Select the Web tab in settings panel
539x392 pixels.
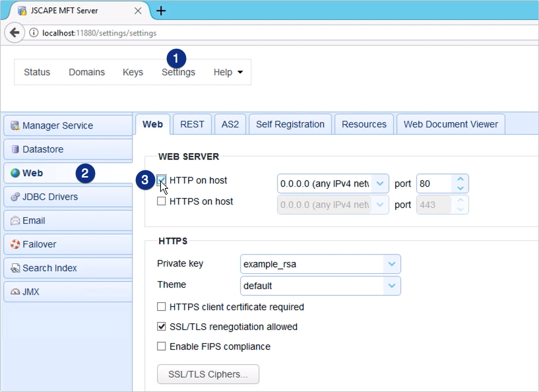152,124
